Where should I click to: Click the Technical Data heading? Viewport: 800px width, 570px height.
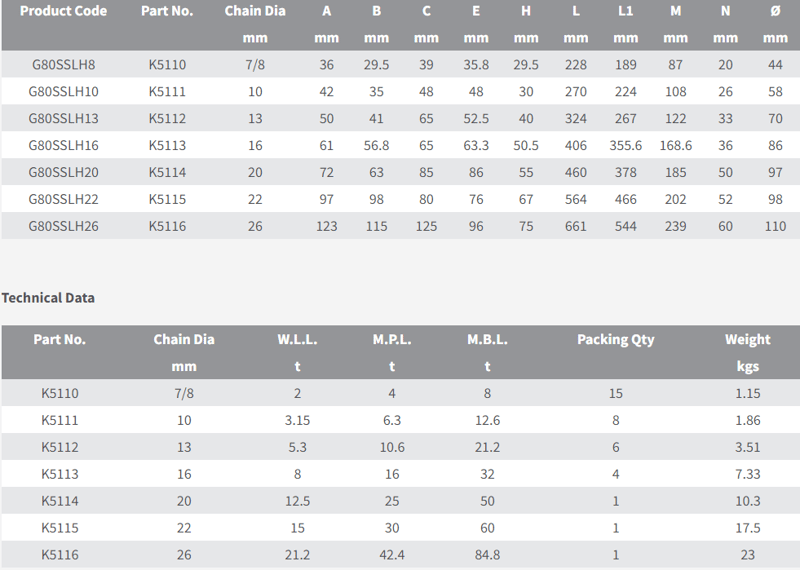click(x=48, y=298)
